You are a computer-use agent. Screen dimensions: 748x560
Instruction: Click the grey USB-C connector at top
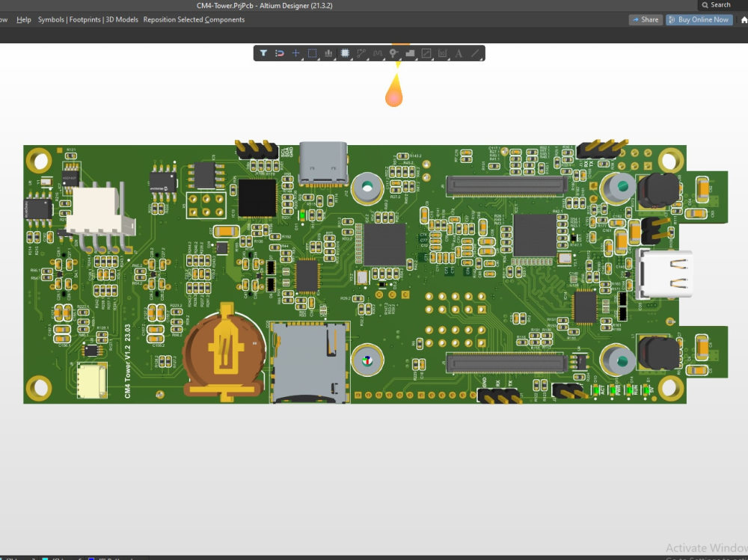323,163
